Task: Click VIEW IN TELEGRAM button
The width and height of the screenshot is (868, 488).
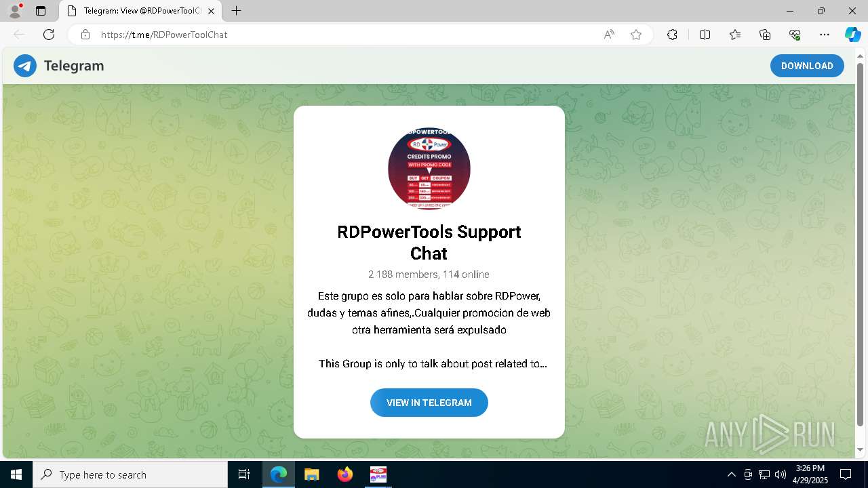Action: point(429,403)
